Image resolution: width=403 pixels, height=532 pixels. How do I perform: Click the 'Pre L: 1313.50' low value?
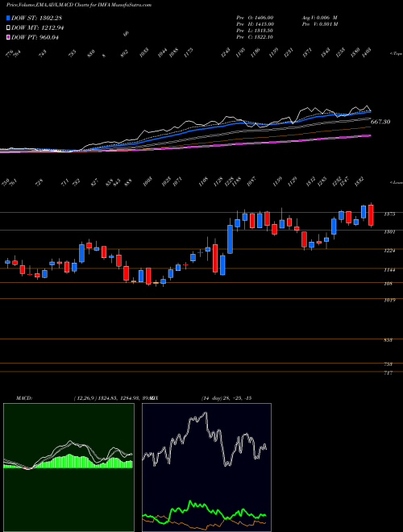[x=255, y=31]
